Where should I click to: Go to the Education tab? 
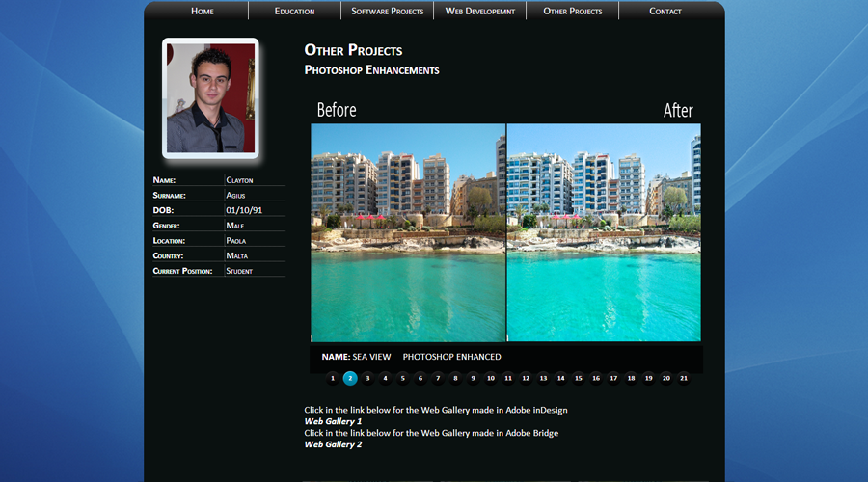pos(294,11)
